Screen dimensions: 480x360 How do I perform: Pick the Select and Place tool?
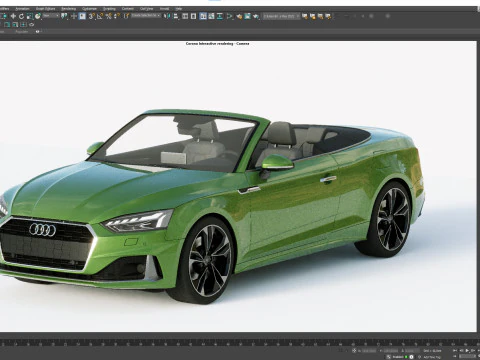click(38, 16)
